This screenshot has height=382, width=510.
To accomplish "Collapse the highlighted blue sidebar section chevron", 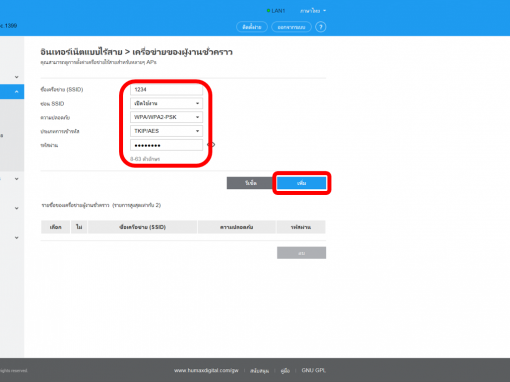I will click(16, 92).
